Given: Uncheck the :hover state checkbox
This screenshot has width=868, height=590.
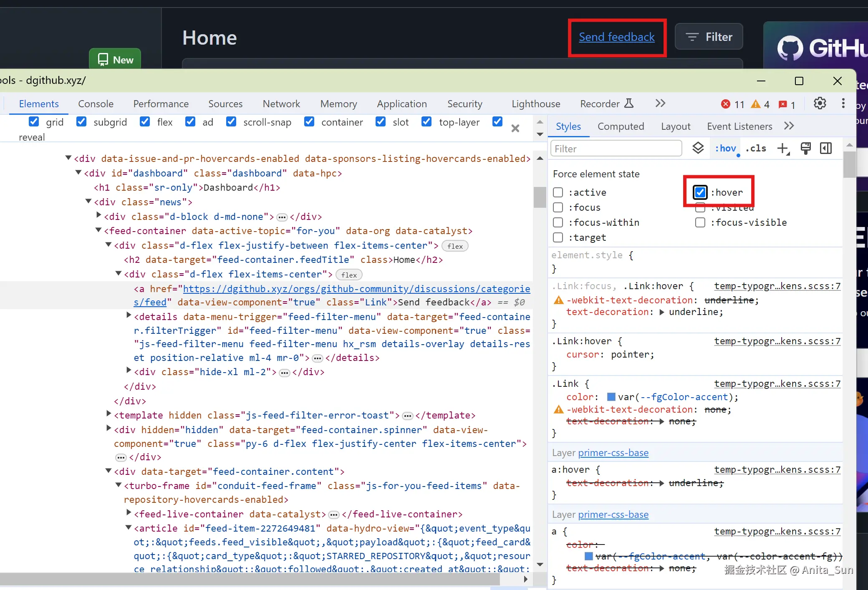Looking at the screenshot, I should 700,192.
